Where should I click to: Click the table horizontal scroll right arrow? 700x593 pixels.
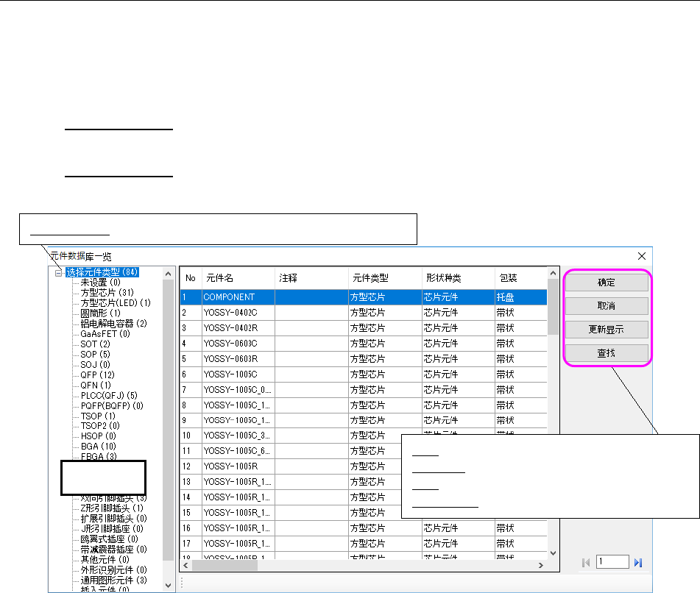pyautogui.click(x=541, y=565)
